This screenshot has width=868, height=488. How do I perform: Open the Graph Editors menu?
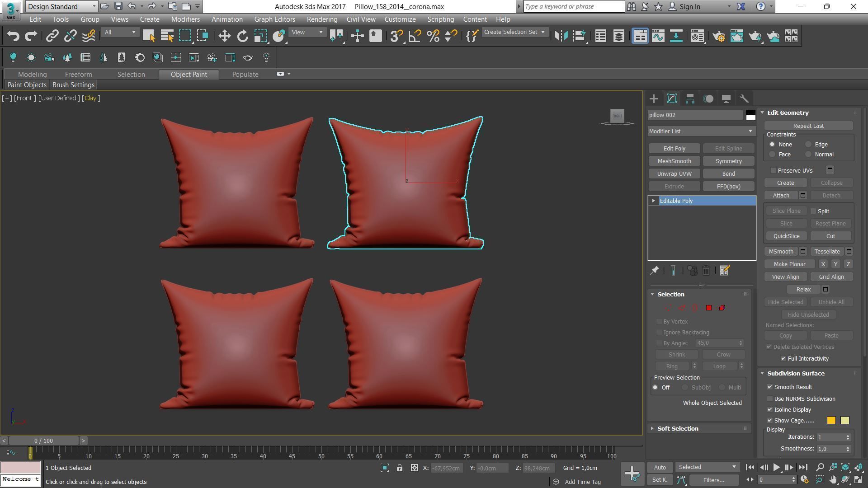point(274,19)
